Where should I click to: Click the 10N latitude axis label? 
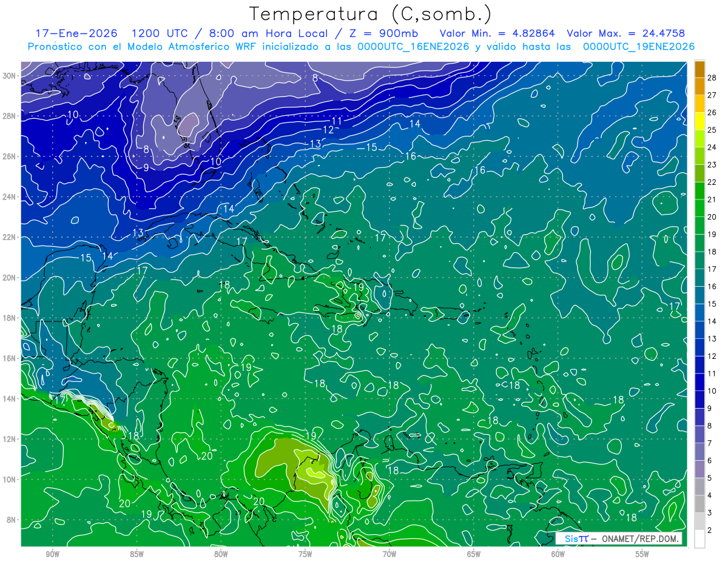(x=9, y=479)
